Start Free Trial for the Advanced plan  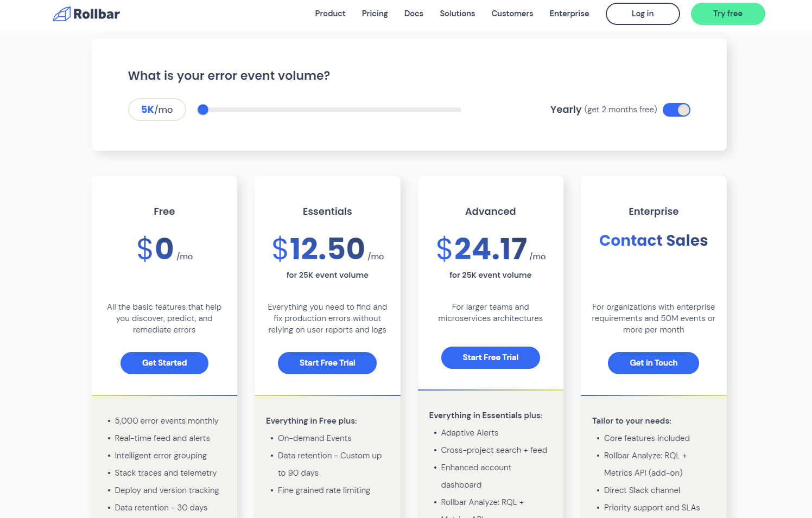point(490,357)
